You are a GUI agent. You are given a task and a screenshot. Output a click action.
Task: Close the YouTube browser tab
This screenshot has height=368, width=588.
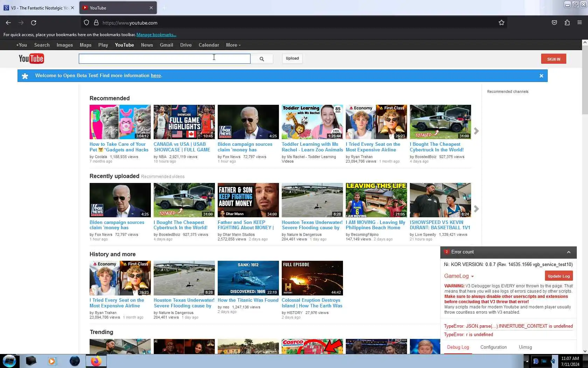point(151,8)
